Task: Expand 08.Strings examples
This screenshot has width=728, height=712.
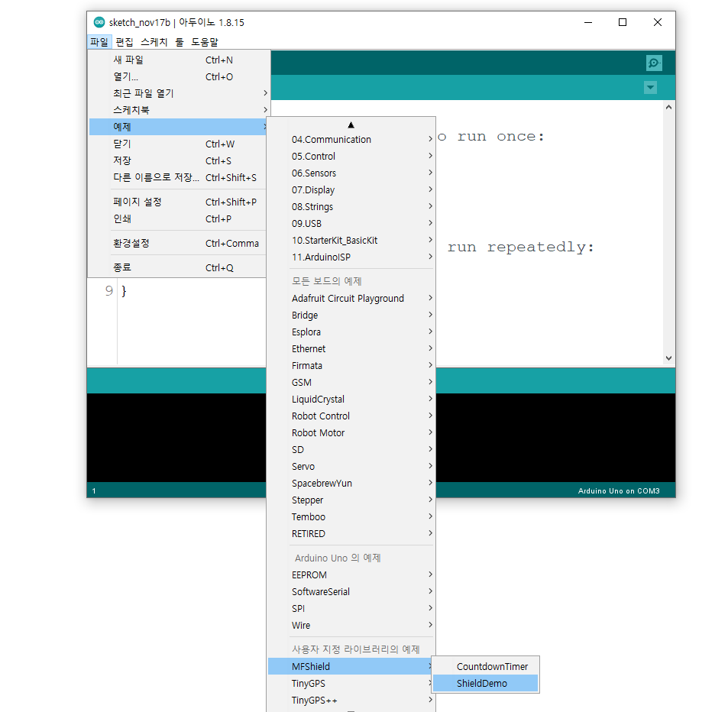Action: [x=351, y=207]
